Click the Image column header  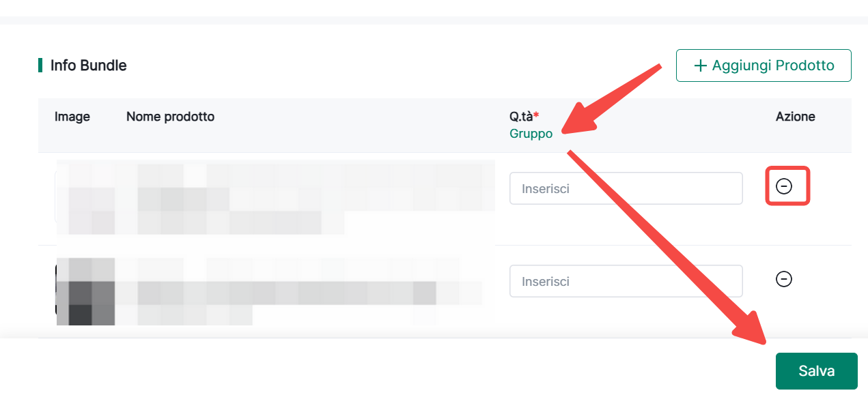pos(72,117)
